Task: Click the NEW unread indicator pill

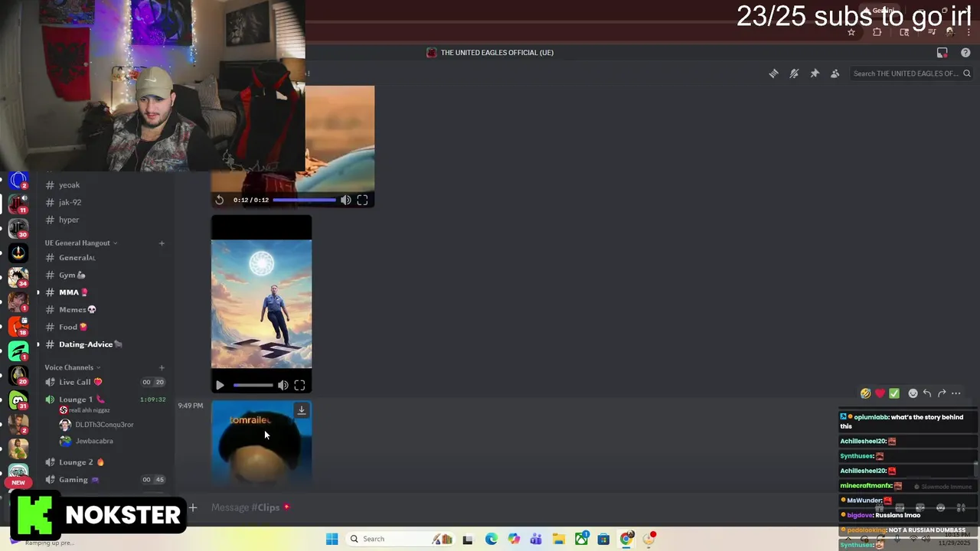Action: (18, 483)
